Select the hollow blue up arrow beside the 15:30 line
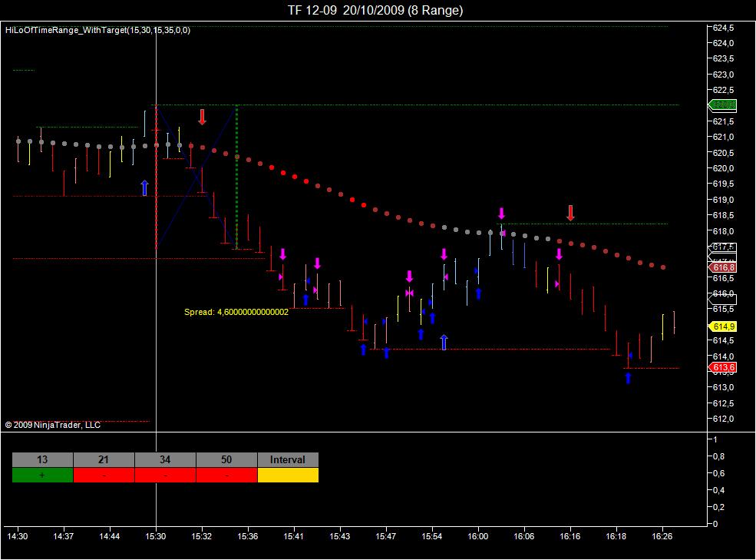Image resolution: width=756 pixels, height=560 pixels. coord(144,187)
